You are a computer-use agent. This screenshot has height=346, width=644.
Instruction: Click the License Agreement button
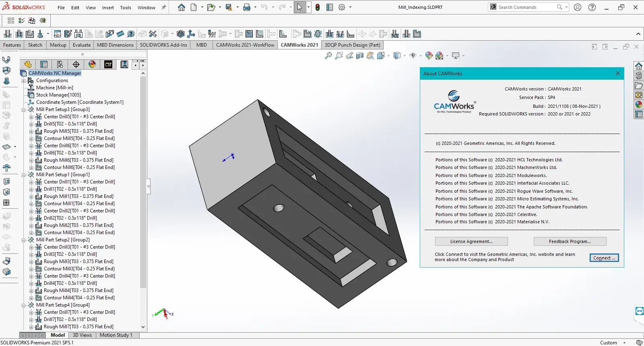coord(471,241)
